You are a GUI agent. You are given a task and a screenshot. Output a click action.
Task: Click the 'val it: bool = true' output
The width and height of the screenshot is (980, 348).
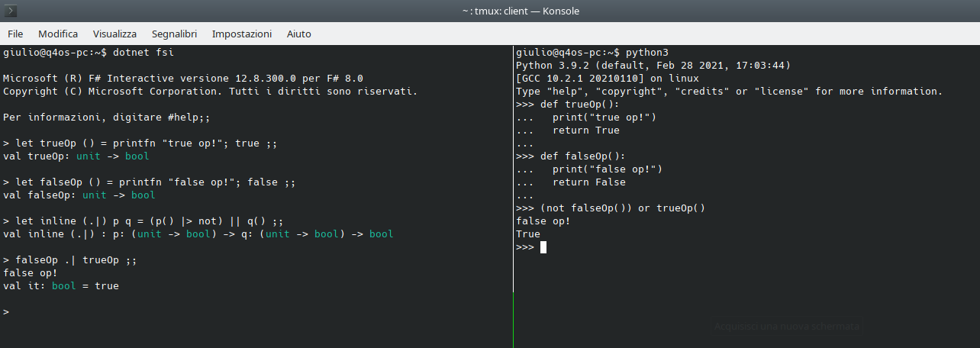[61, 286]
